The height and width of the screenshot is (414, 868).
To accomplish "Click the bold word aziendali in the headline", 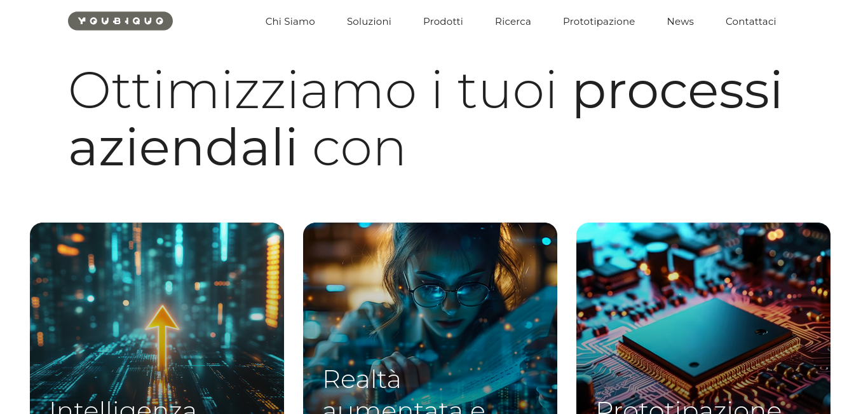I will [183, 147].
